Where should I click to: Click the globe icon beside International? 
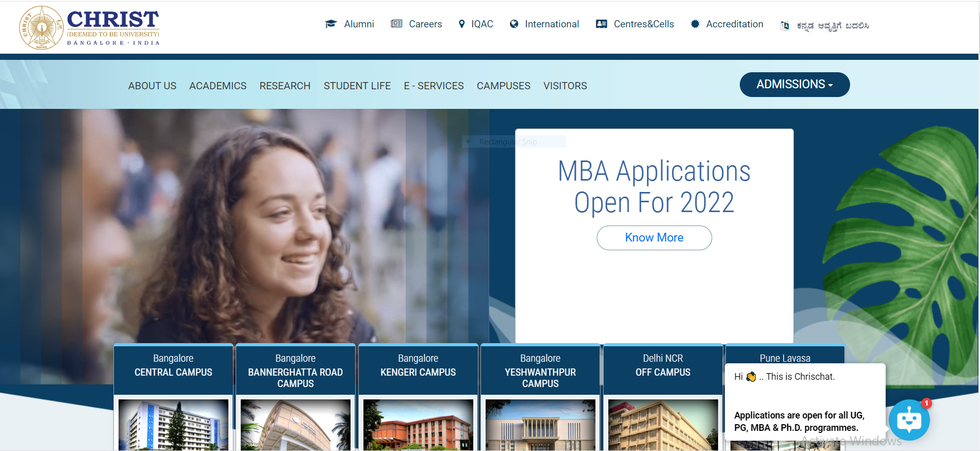coord(514,24)
